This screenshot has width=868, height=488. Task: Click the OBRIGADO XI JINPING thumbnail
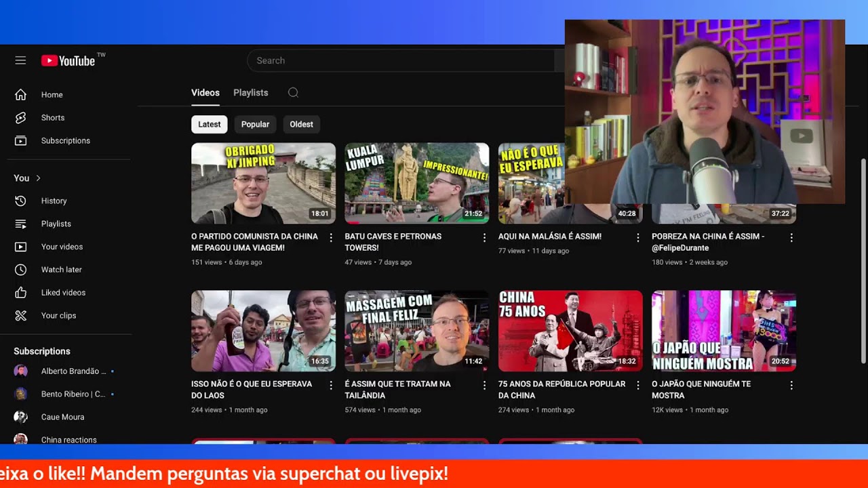click(x=263, y=183)
